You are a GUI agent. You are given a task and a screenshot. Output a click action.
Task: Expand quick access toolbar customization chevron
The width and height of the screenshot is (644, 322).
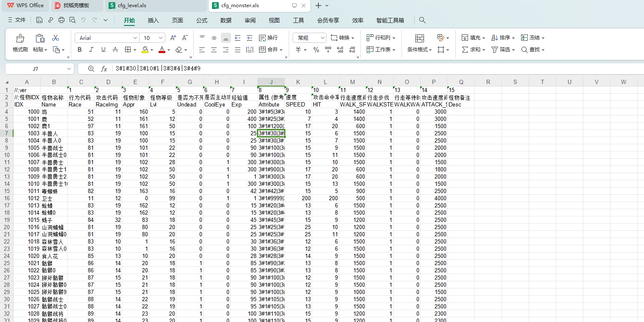pyautogui.click(x=106, y=20)
